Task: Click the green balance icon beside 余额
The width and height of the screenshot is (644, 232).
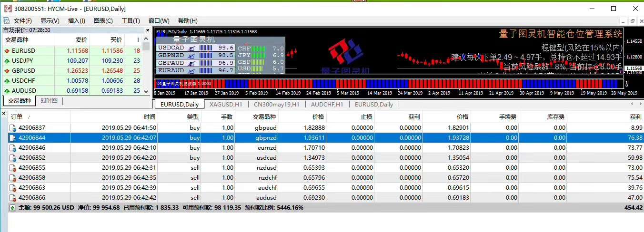Action: [12, 208]
